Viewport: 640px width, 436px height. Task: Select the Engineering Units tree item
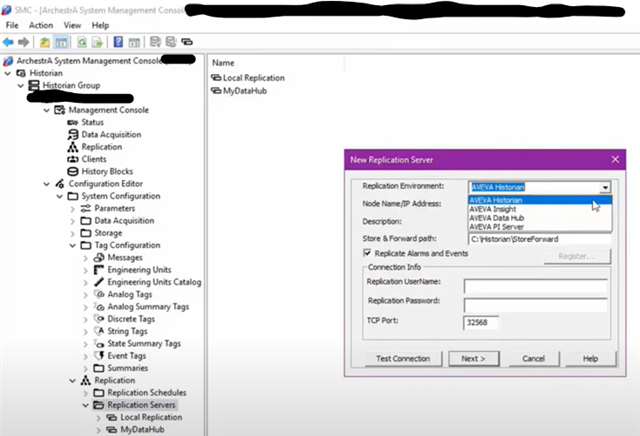(x=139, y=270)
